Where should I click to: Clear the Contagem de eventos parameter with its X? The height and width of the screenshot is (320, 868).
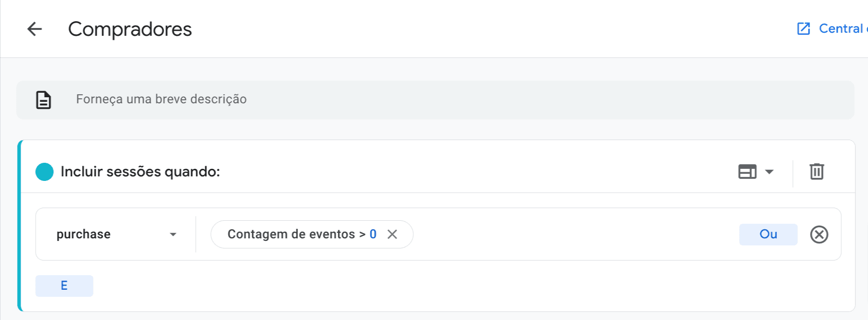(x=392, y=234)
